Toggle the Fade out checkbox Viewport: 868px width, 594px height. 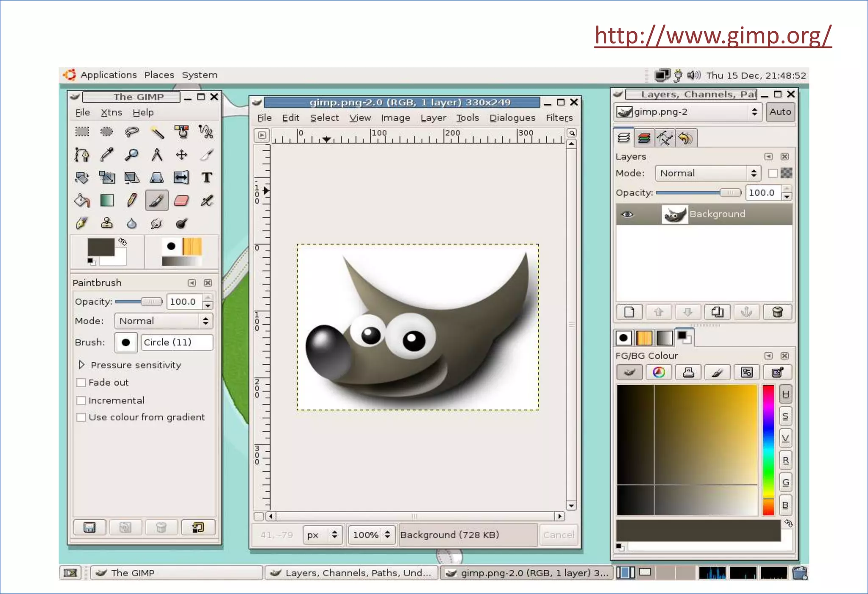click(x=81, y=383)
